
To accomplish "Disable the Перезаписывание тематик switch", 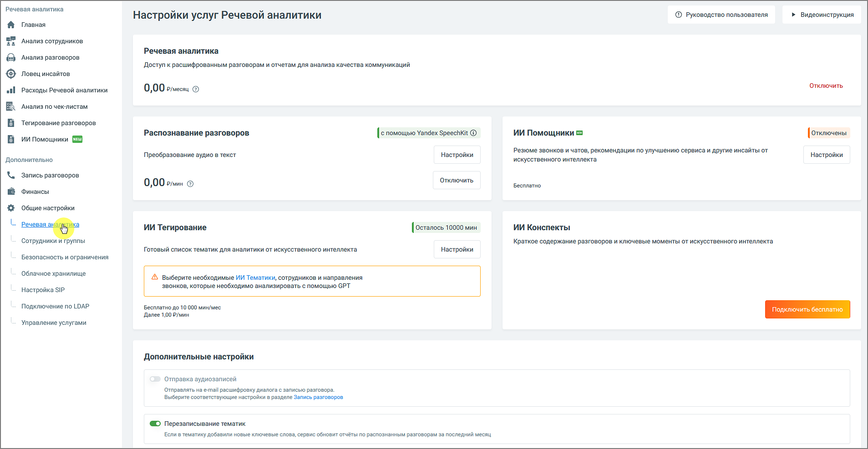I will [x=155, y=424].
